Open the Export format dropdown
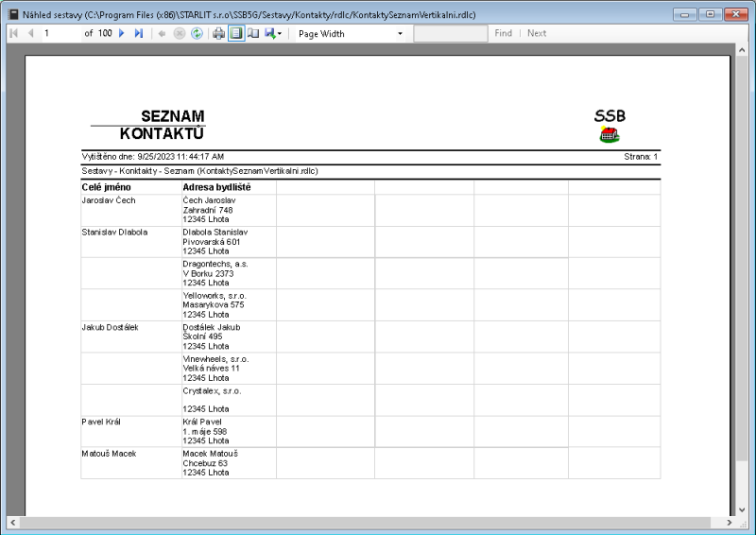This screenshot has height=535, width=756. [273, 33]
